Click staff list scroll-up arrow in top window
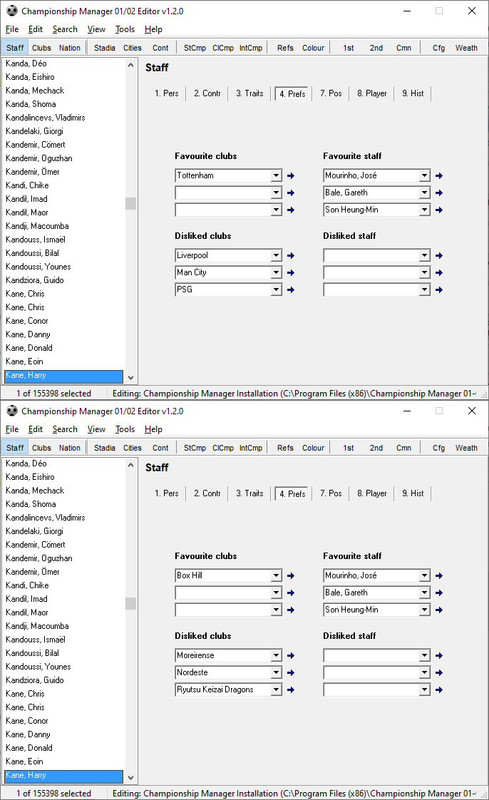Screen dimensions: 489x800 click(x=131, y=65)
